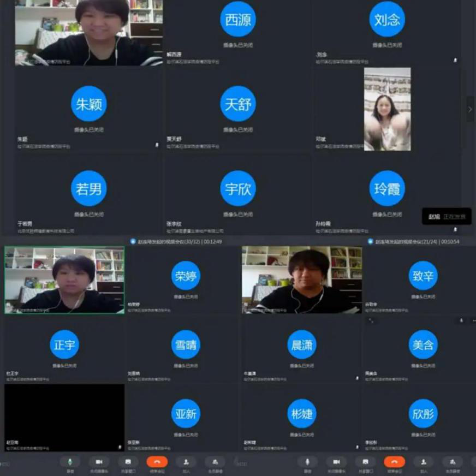
Task: Click mute-all icon in left meeting toolbar
Action: coord(215,462)
